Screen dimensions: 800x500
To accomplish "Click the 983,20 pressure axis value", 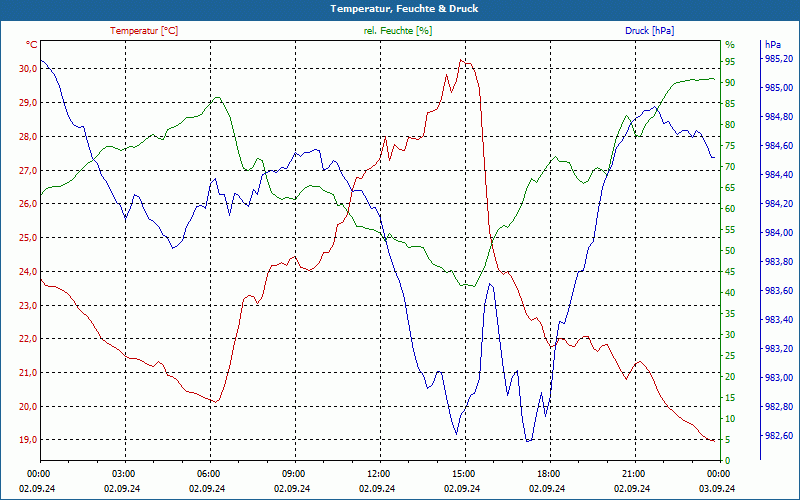I will click(780, 349).
